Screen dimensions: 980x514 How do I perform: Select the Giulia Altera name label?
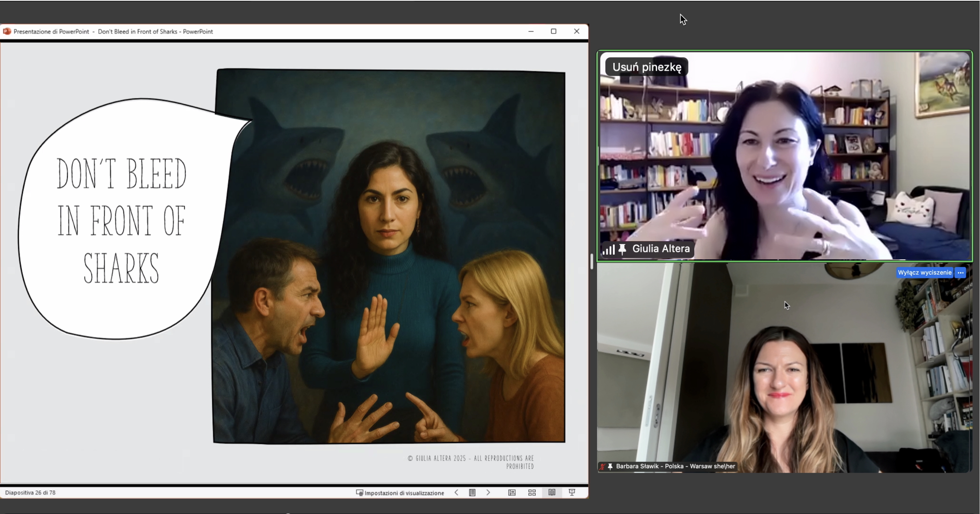click(x=661, y=249)
